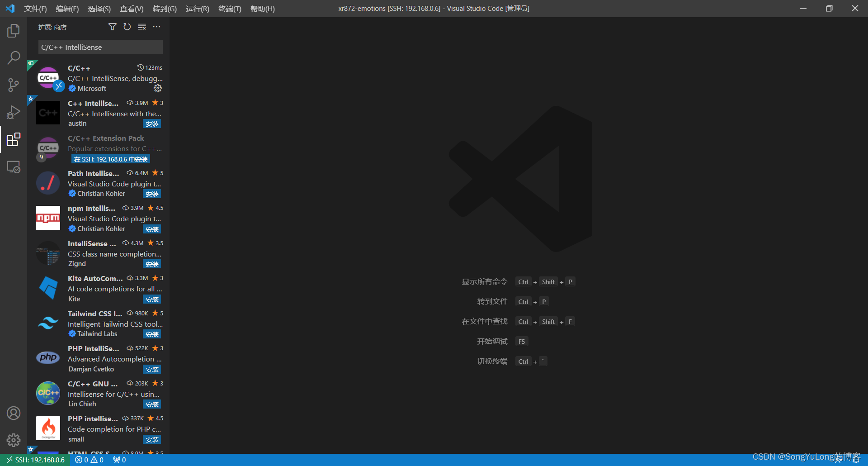Click the C/C++ Microsoft extension icon
868x466 pixels.
(x=48, y=78)
